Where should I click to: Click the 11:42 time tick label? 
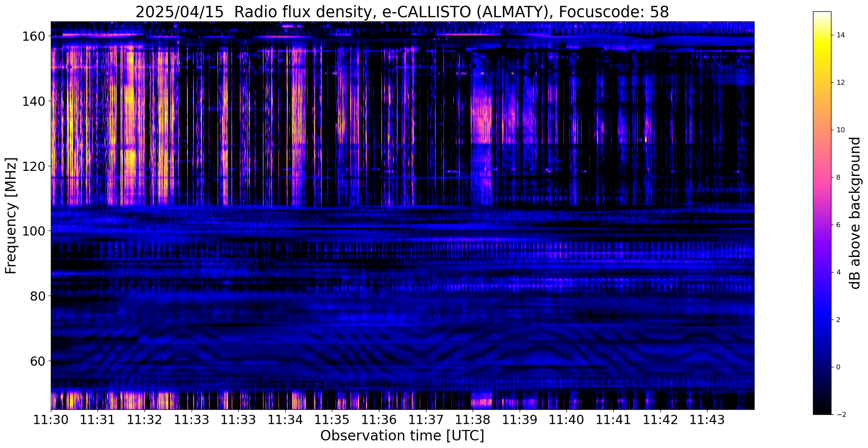pos(661,420)
